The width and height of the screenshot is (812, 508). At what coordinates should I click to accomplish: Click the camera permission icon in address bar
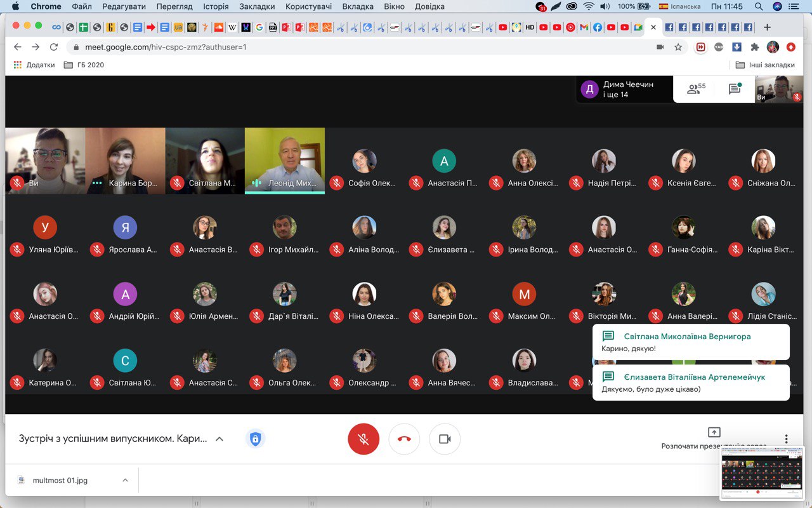click(660, 47)
